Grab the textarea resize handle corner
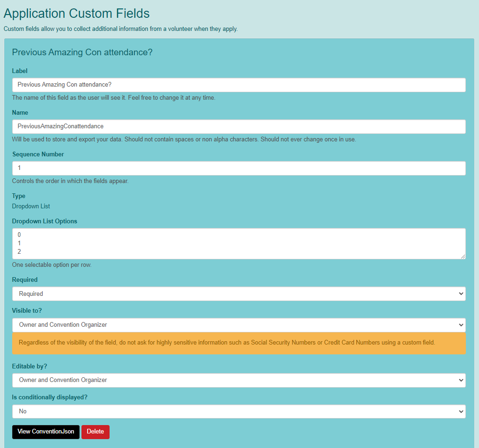 coord(463,257)
